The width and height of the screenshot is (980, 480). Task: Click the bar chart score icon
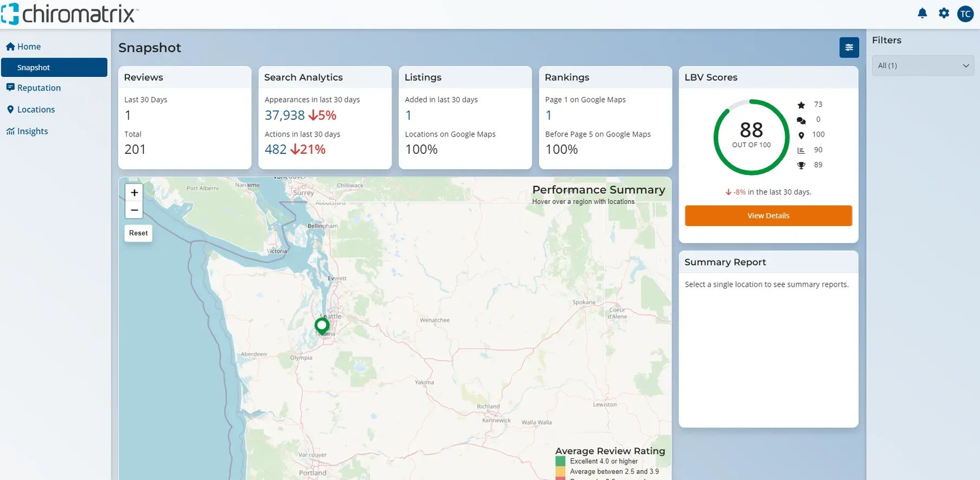(x=801, y=151)
